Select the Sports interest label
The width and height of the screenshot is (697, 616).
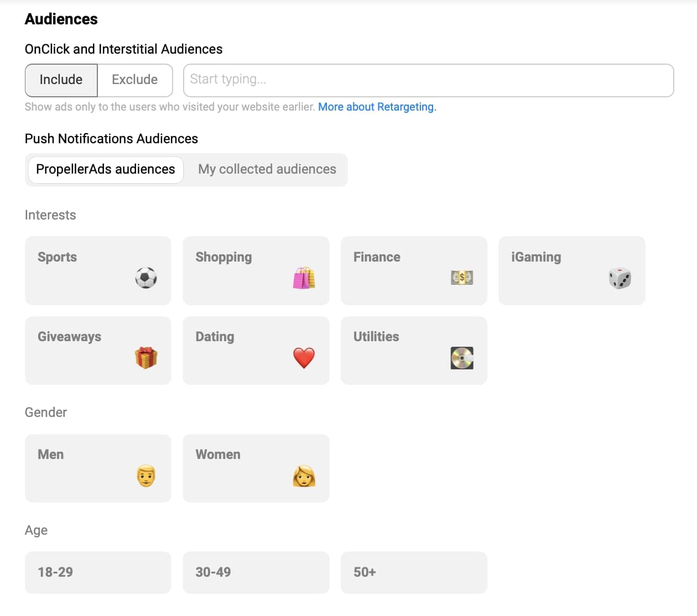click(x=58, y=257)
